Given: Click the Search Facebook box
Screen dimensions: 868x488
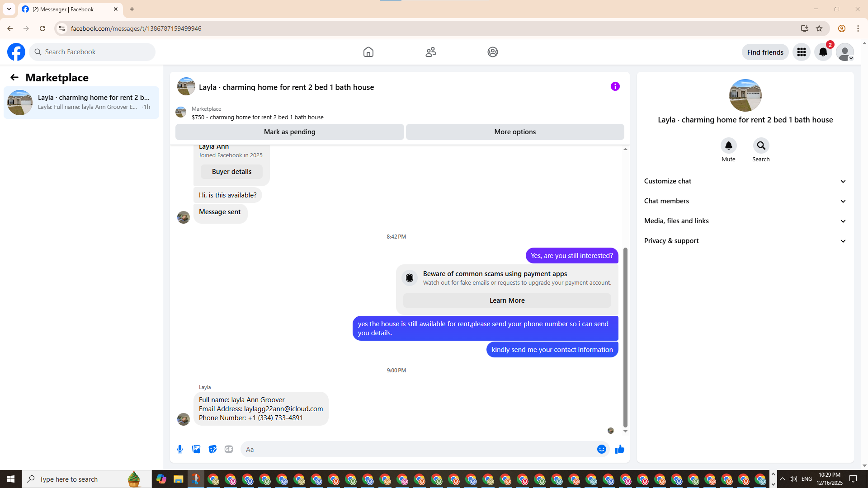Looking at the screenshot, I should (92, 52).
